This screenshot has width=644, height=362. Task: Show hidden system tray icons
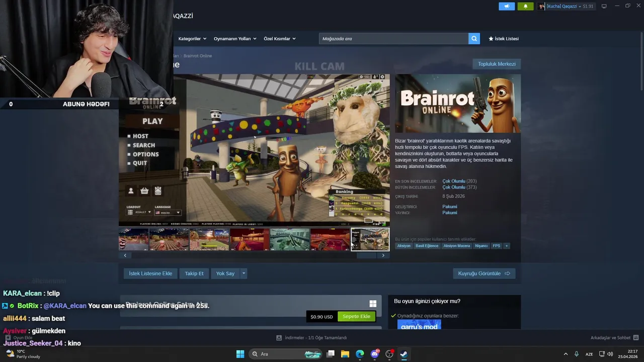point(566,354)
